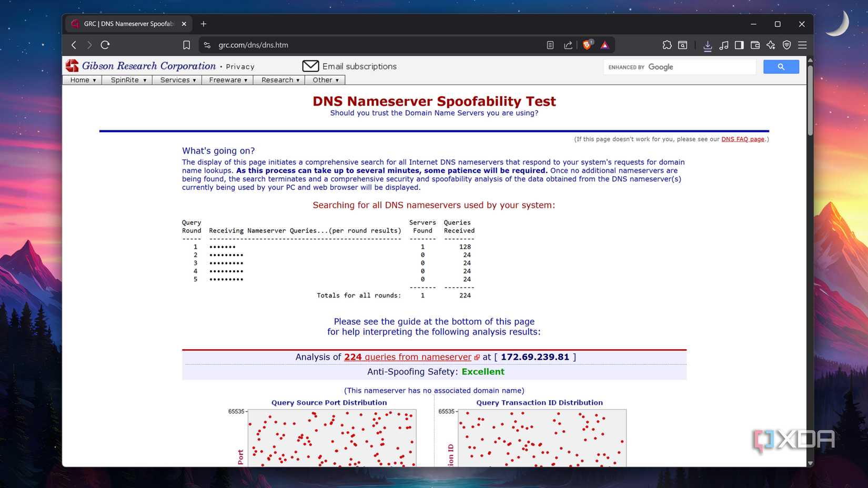The height and width of the screenshot is (488, 868).
Task: Open the SpinRite dropdown
Action: pos(127,80)
